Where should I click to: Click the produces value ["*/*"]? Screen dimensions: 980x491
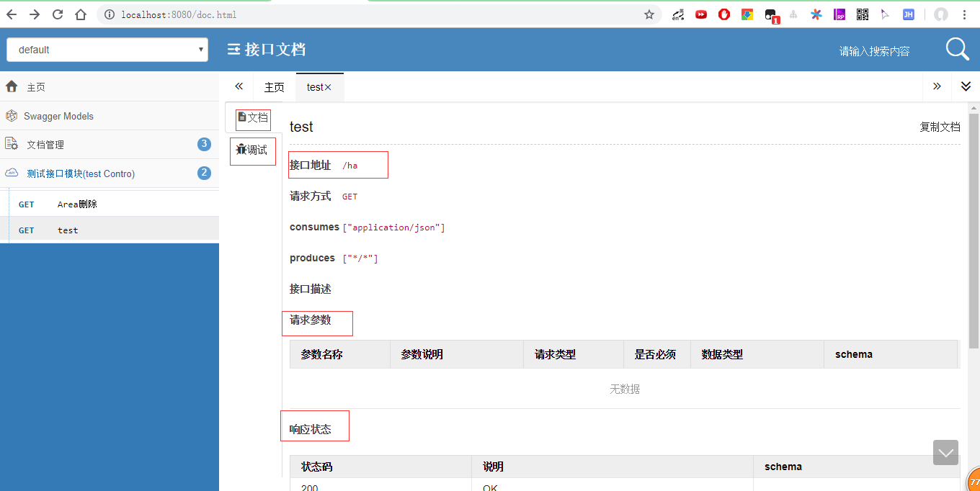tap(360, 258)
